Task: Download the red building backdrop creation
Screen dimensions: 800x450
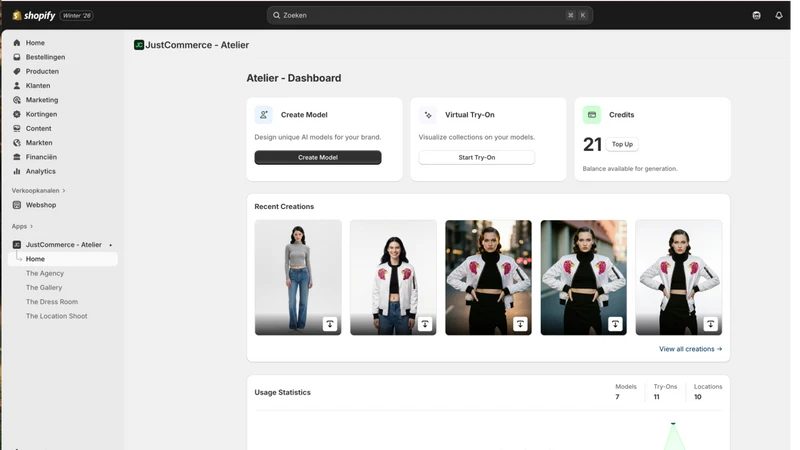Action: [615, 324]
